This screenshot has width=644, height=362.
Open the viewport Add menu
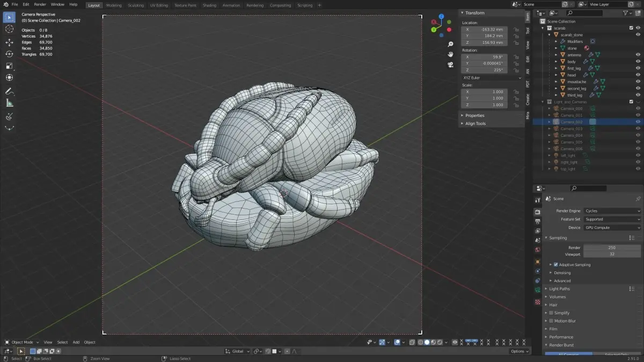(76, 342)
